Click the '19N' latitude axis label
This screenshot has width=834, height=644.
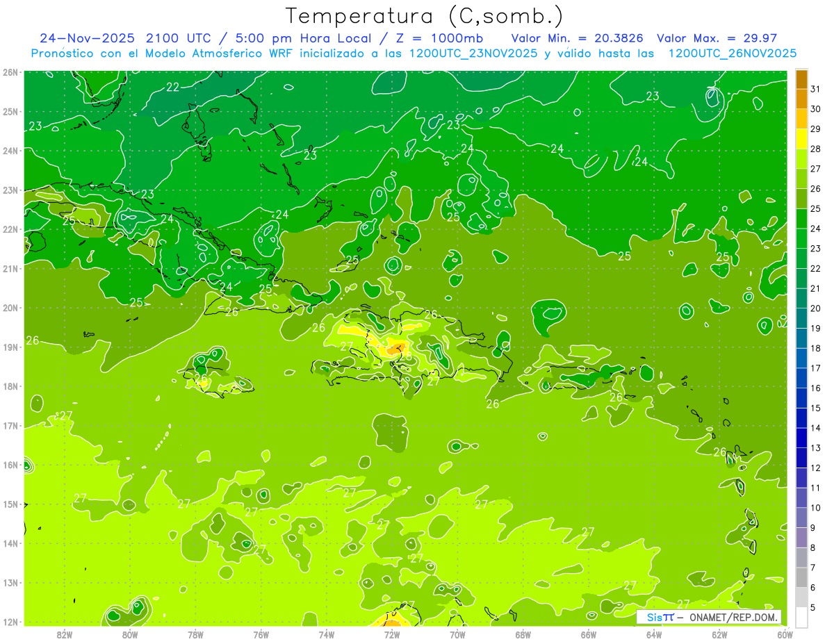coord(10,347)
